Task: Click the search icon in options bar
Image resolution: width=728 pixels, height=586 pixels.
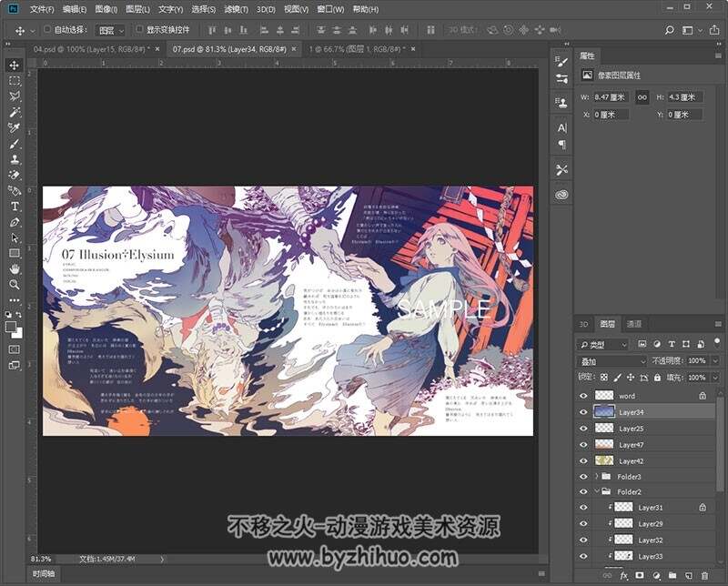Action: 670,30
